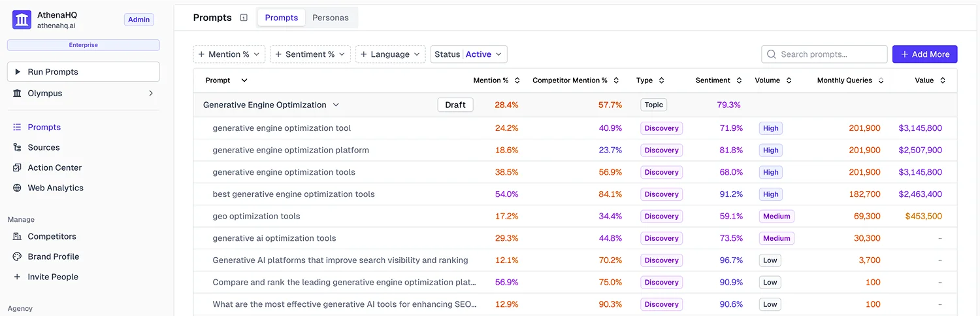Go to Web Analytics globe item
980x316 pixels.
(55, 188)
